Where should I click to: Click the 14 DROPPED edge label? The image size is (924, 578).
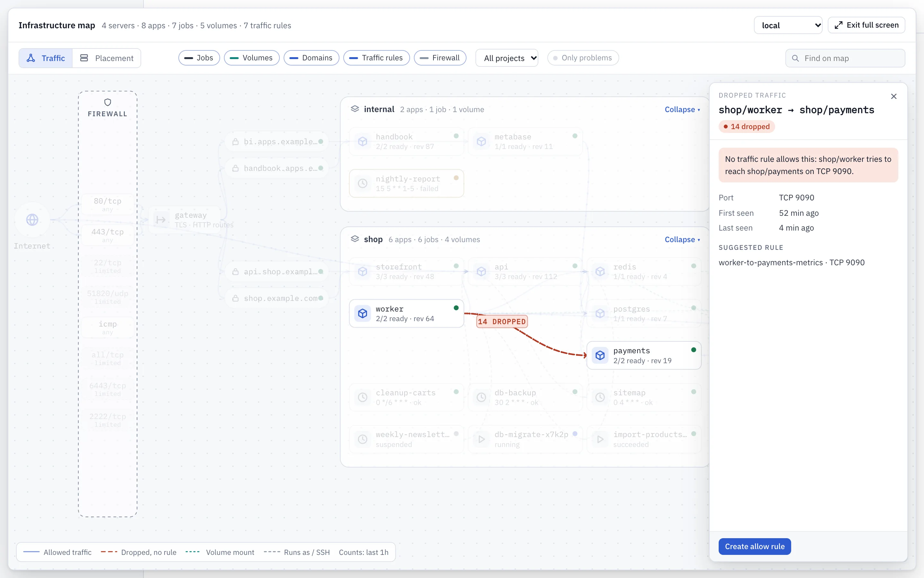502,321
